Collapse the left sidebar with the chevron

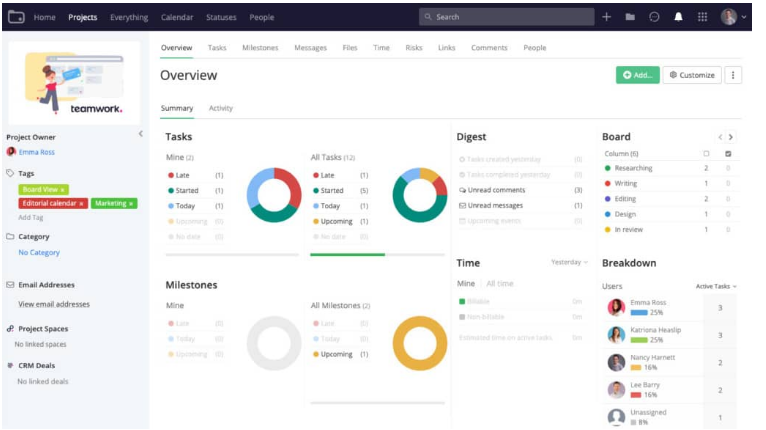click(140, 134)
